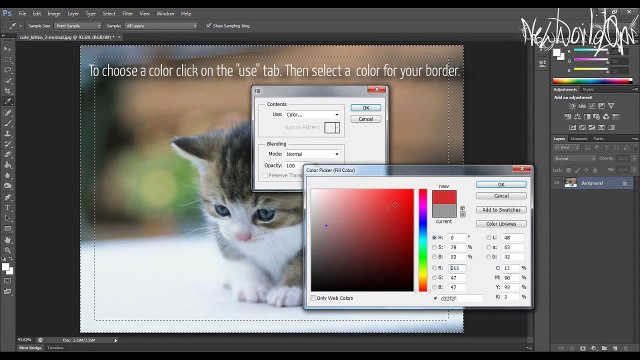
Task: Open the Image menu
Action: (54, 13)
